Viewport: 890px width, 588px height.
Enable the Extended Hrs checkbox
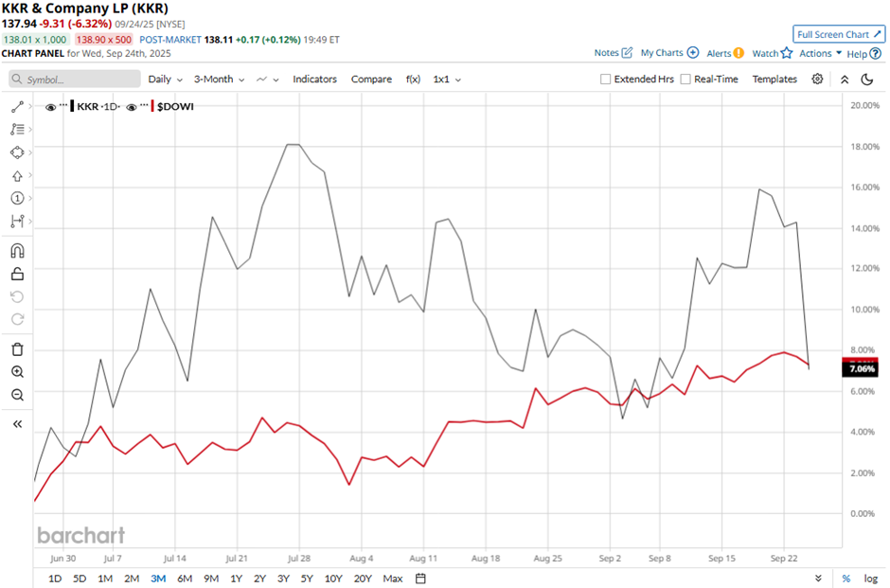pos(606,79)
